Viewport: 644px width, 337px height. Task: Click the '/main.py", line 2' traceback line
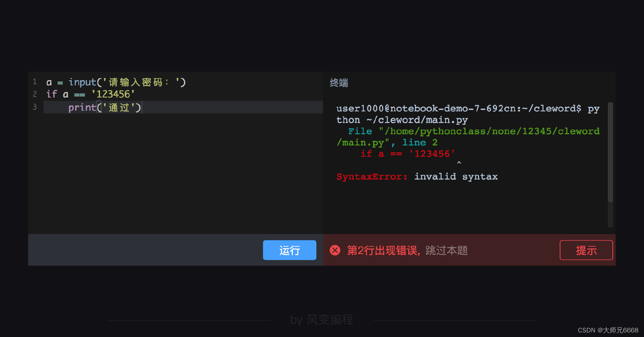tap(387, 142)
